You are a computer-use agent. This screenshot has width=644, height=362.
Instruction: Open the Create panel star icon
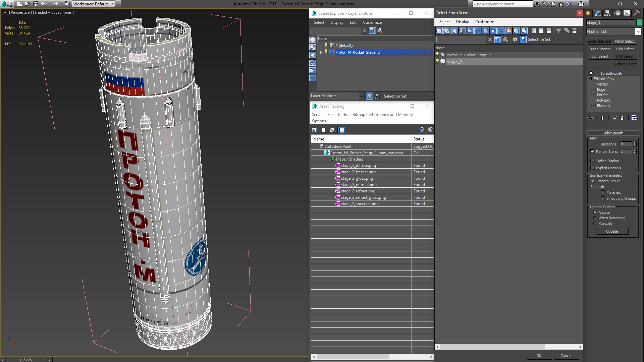pos(588,13)
